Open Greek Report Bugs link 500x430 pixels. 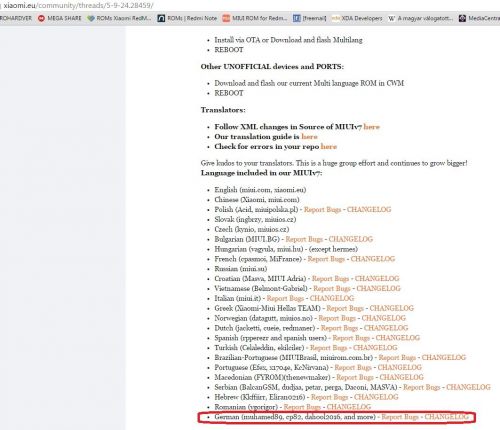pyautogui.click(x=345, y=308)
